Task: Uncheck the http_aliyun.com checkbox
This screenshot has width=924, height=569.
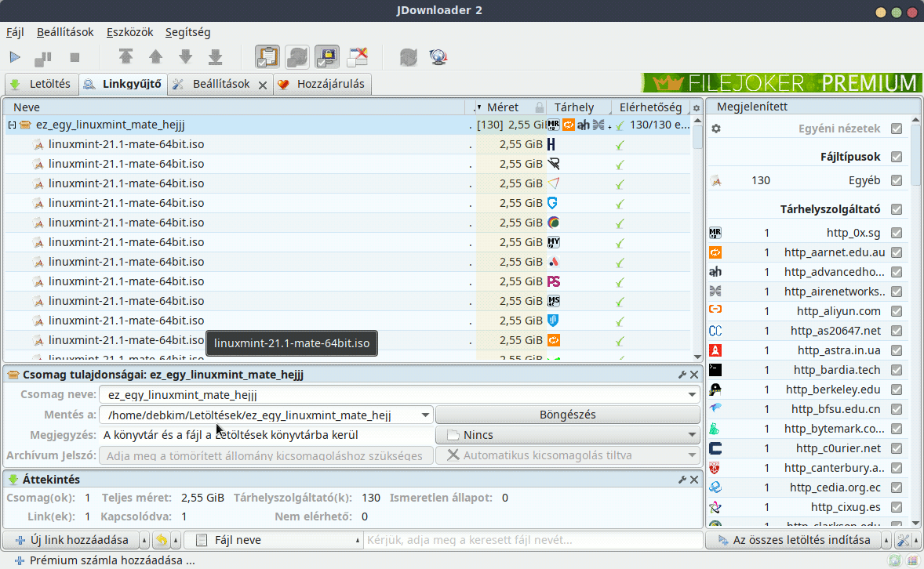Action: tap(897, 311)
